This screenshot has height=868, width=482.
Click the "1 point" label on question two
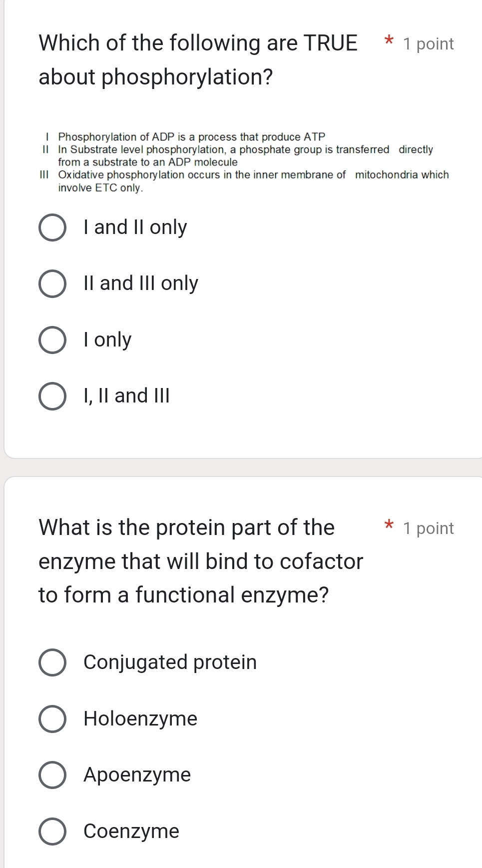pyautogui.click(x=429, y=528)
